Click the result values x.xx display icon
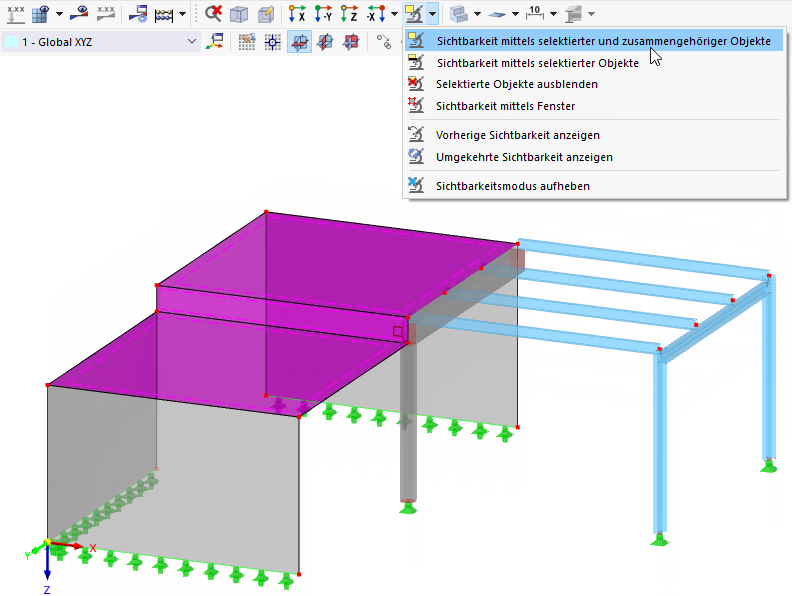 click(16, 14)
